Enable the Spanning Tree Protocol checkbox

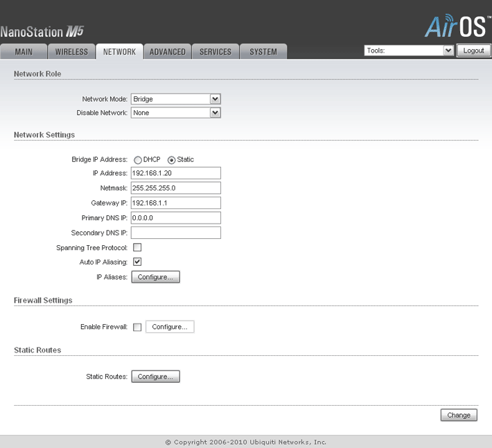click(137, 247)
